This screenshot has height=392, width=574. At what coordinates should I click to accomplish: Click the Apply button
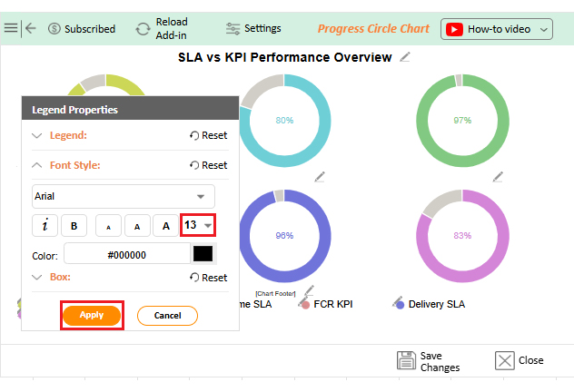[92, 315]
